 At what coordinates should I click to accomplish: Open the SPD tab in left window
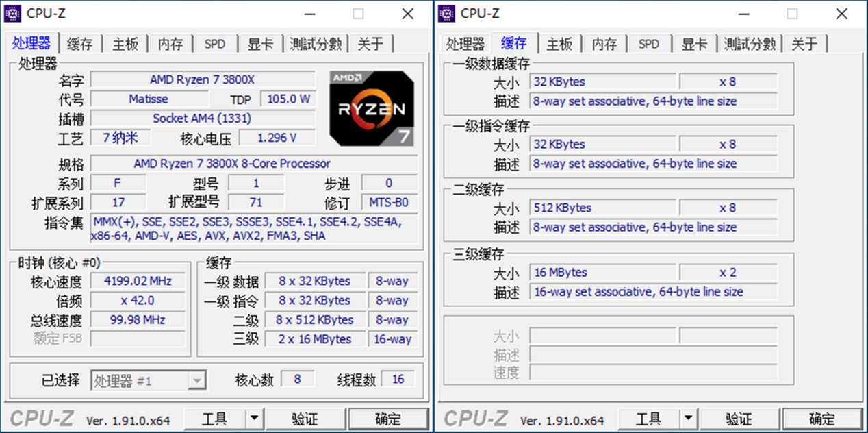[215, 43]
